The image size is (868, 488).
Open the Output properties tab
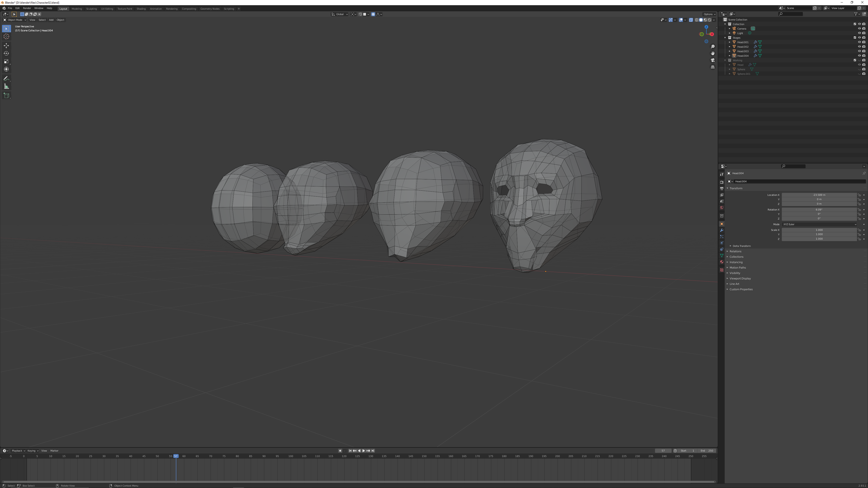click(x=722, y=189)
